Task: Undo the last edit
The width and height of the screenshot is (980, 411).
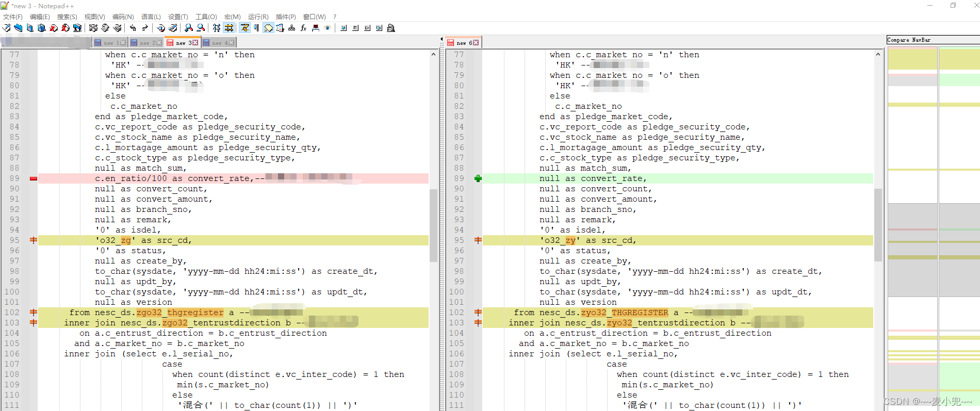Action: coord(133,28)
